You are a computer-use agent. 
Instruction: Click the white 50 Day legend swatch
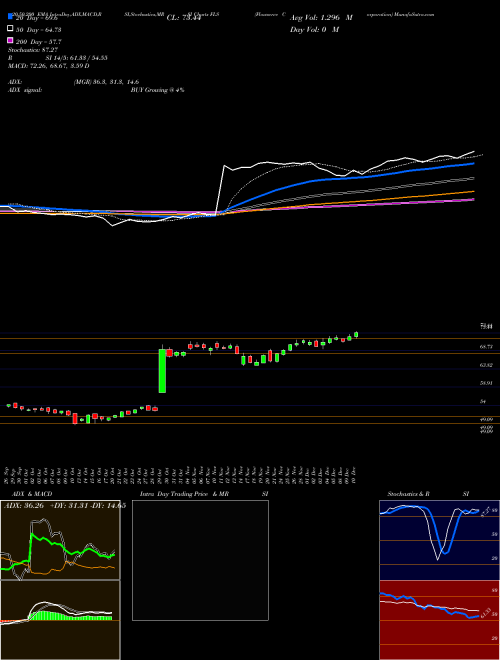(x=11, y=29)
